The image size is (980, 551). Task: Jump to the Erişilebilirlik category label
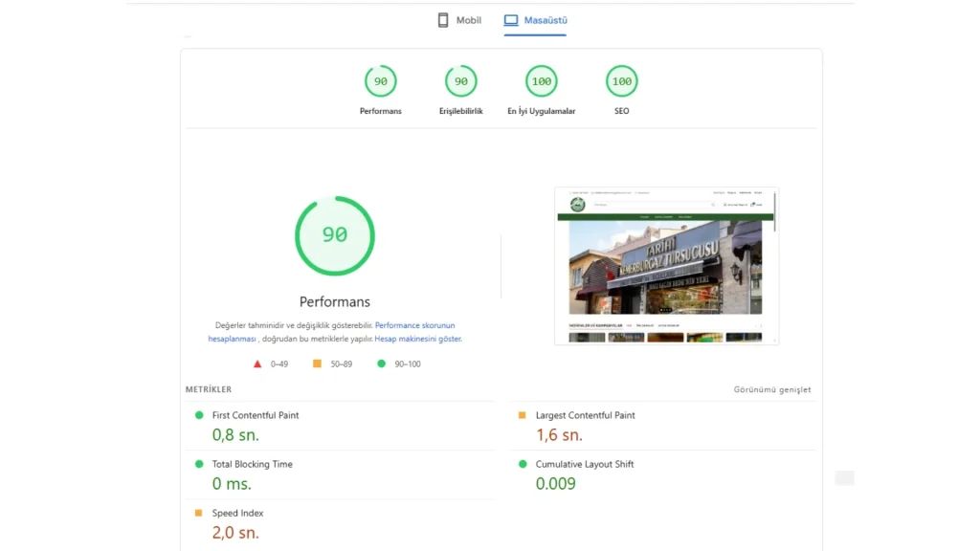pyautogui.click(x=461, y=111)
